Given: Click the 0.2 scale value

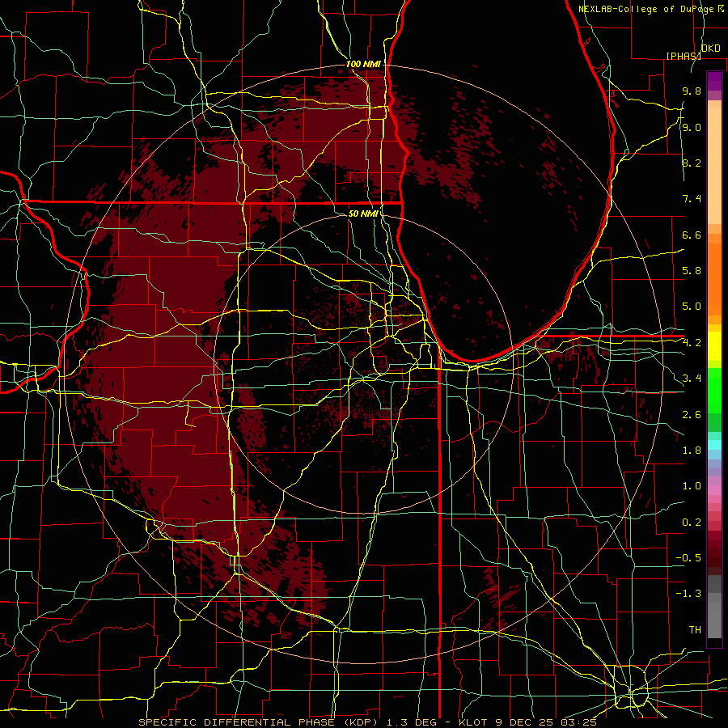Looking at the screenshot, I should click(692, 523).
